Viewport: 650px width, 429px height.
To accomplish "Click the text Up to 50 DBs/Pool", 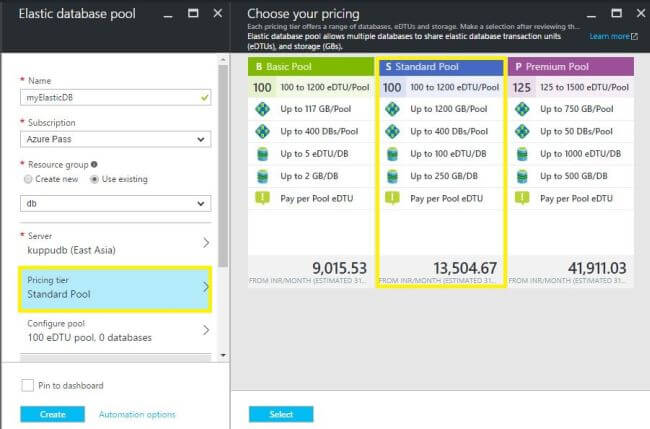I will (576, 131).
